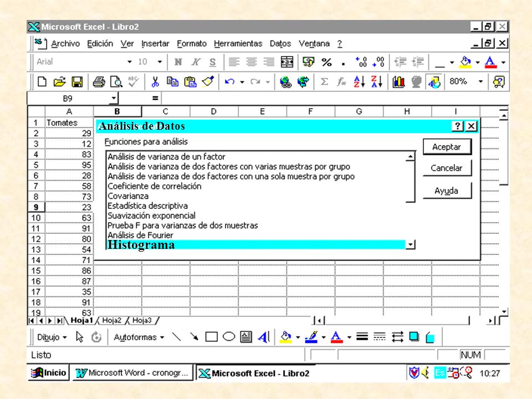532x399 pixels.
Task: Click the Ayuda button
Action: [x=447, y=191]
